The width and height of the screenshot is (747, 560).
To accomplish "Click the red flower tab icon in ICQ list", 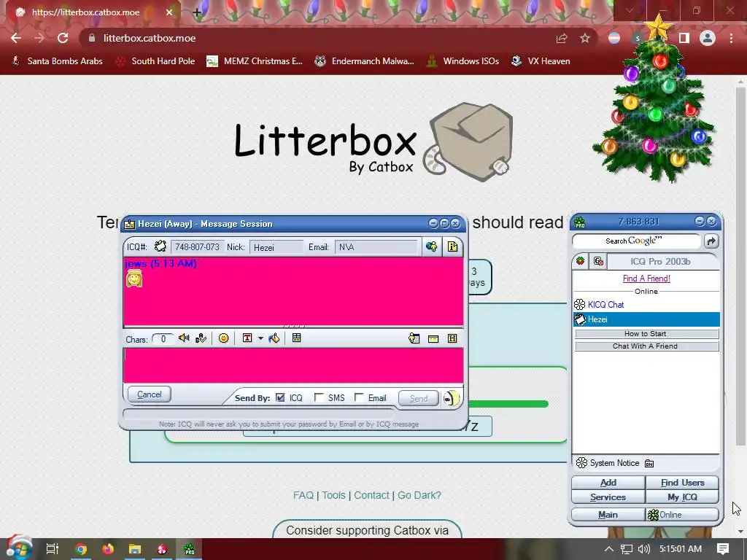I will tap(580, 261).
